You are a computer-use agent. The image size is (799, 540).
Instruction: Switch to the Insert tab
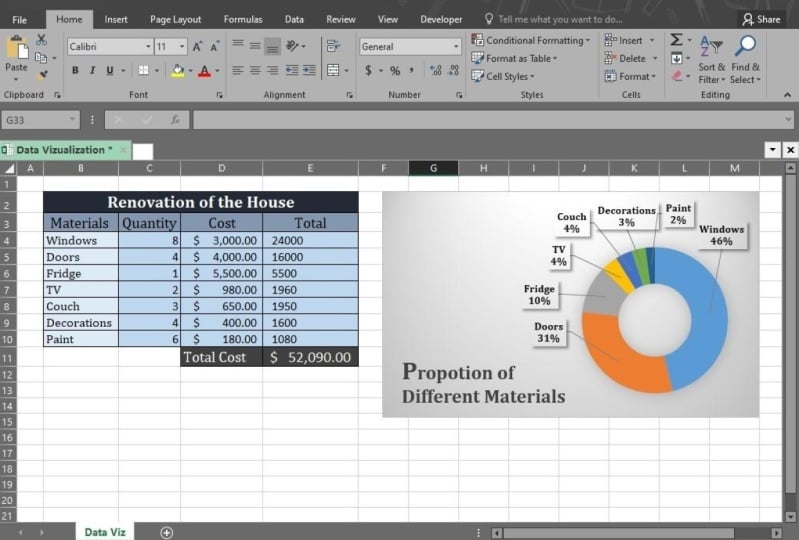116,19
